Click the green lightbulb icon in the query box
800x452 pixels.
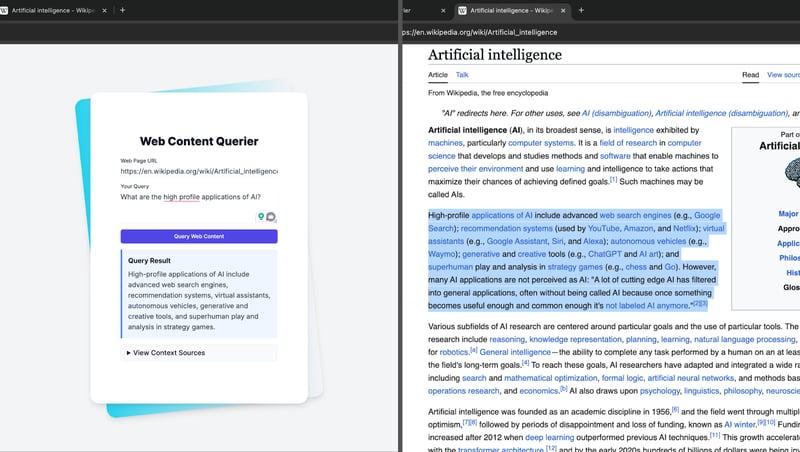261,216
